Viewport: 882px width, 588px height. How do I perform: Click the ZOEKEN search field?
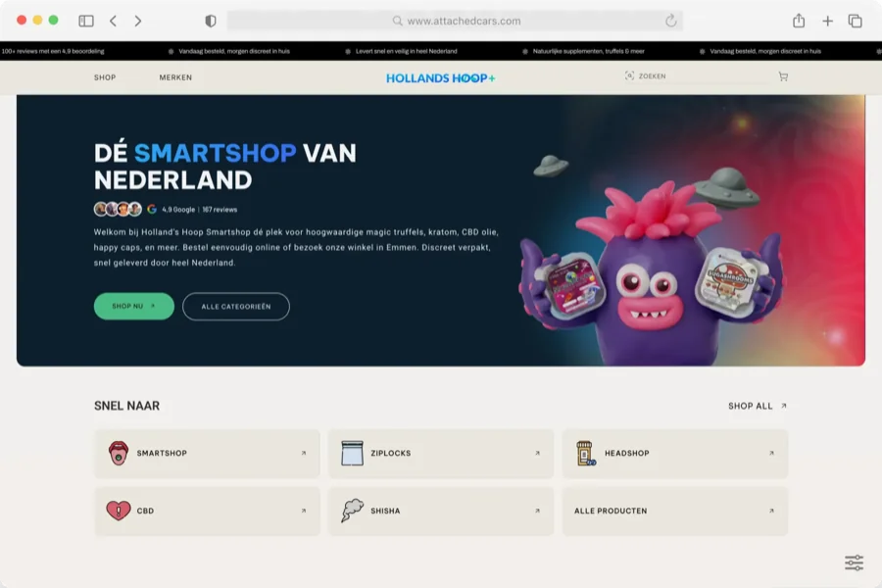tap(653, 76)
